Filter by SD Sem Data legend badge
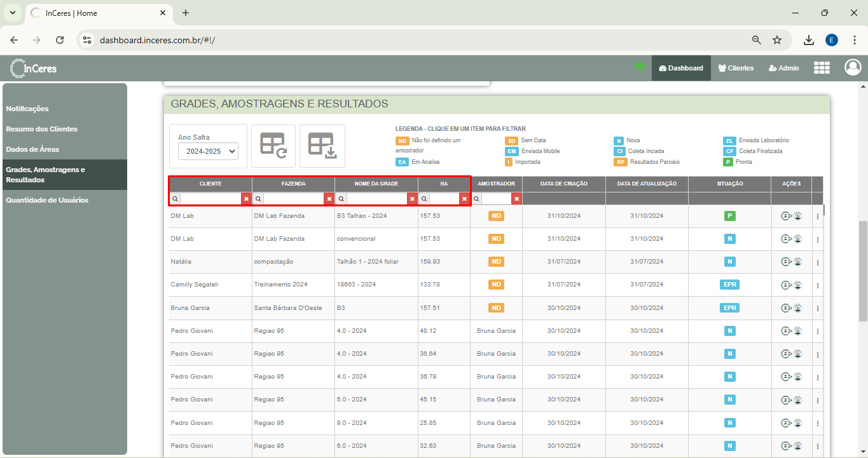Screen dimensions: 868x458 pyautogui.click(x=511, y=141)
